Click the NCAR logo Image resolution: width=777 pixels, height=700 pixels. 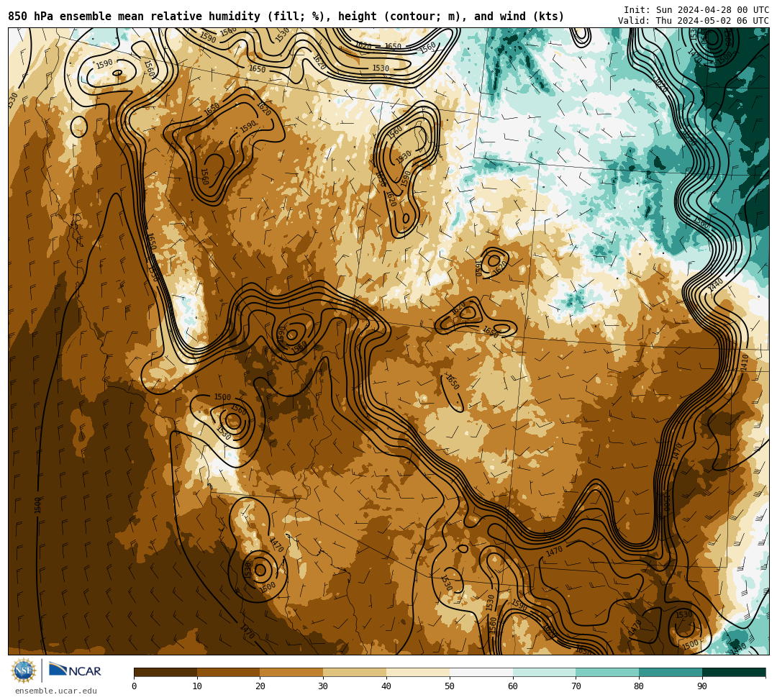[x=75, y=671]
